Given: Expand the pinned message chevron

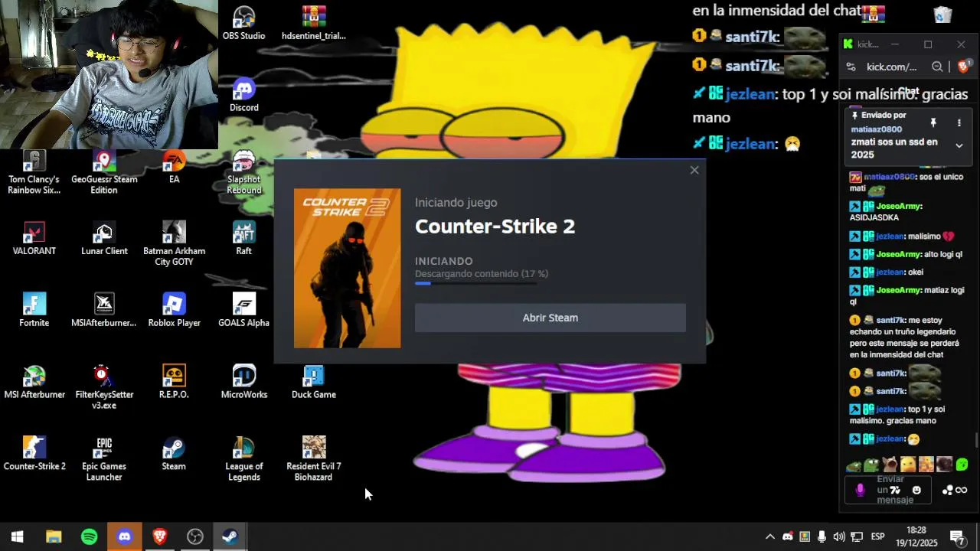Looking at the screenshot, I should click(x=959, y=145).
